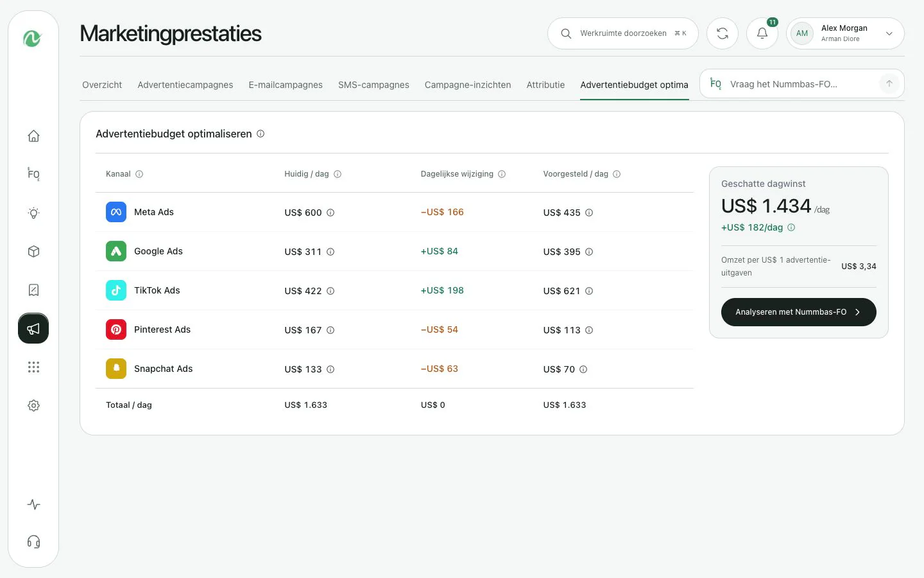Open the Home icon in sidebar
The image size is (924, 578).
[x=33, y=136]
